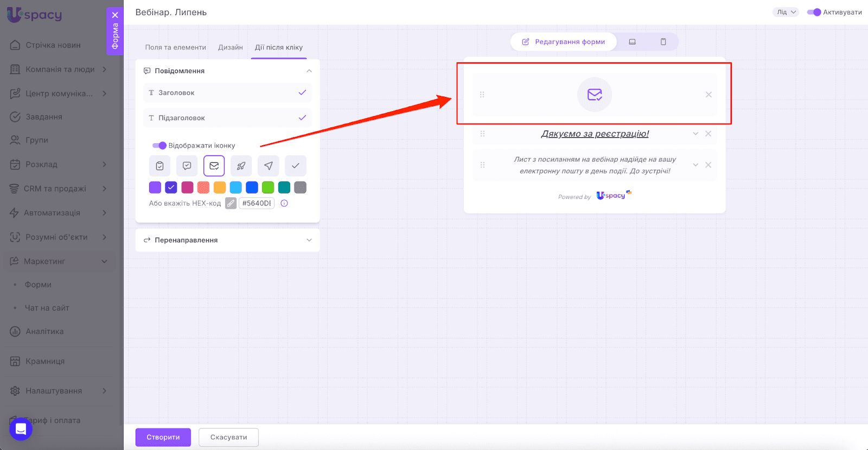Click the 'Дякуємо за реєстрацію!' heading text
Image resolution: width=868 pixels, height=450 pixels.
[x=595, y=134]
